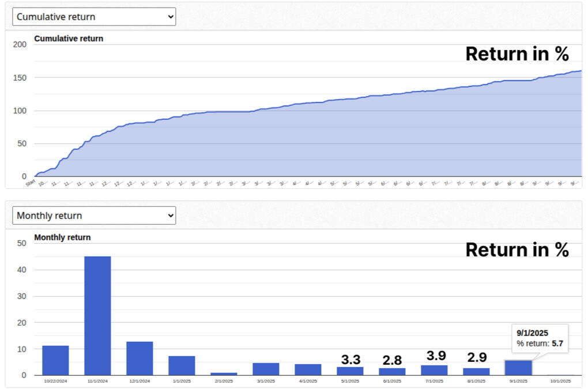Click the 9/1/2025 return tooltip box

pos(540,338)
